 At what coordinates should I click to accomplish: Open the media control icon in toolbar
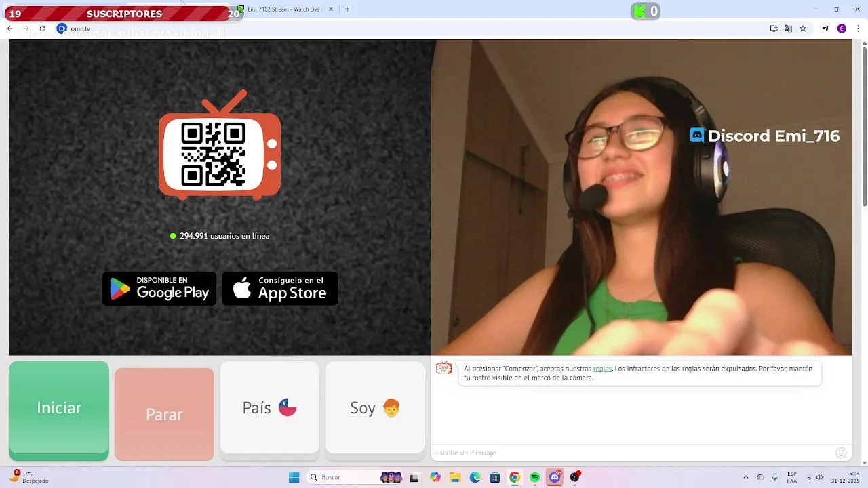coord(825,28)
